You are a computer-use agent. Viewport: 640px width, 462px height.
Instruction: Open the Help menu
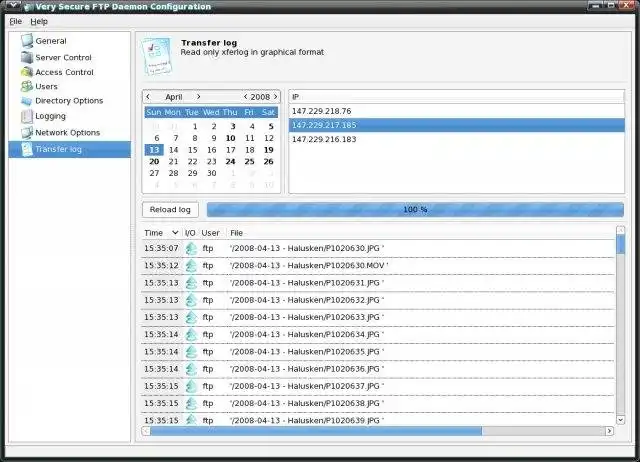click(39, 21)
